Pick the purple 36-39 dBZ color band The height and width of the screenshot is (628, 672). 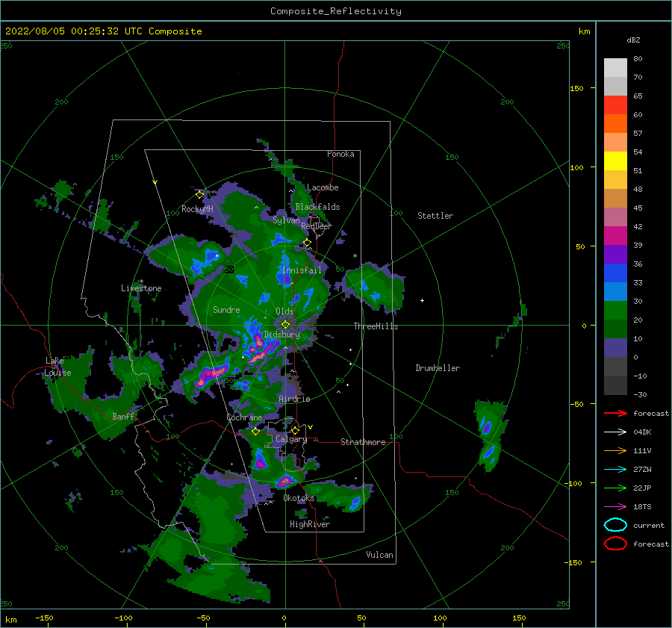click(x=615, y=255)
